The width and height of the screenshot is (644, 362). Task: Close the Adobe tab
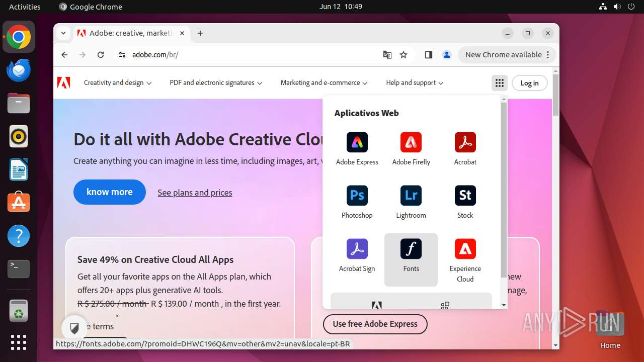[182, 33]
